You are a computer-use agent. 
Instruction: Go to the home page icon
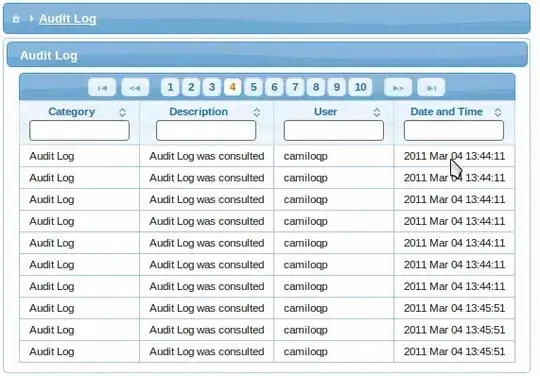(16, 19)
